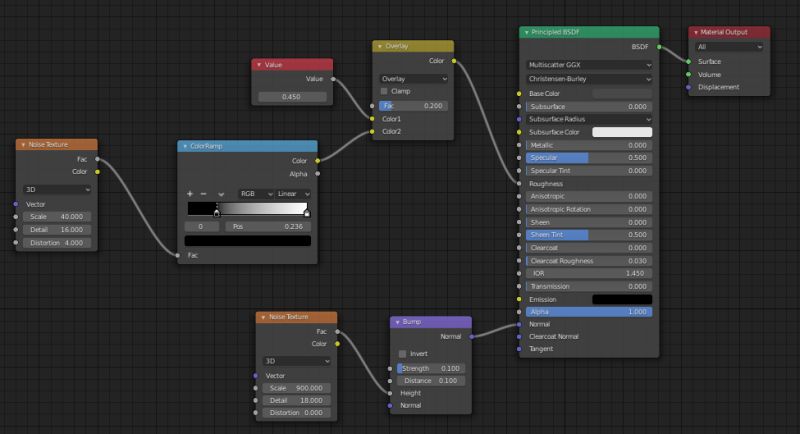The height and width of the screenshot is (434, 800).
Task: Collapse the ColorRamp node
Action: [185, 146]
